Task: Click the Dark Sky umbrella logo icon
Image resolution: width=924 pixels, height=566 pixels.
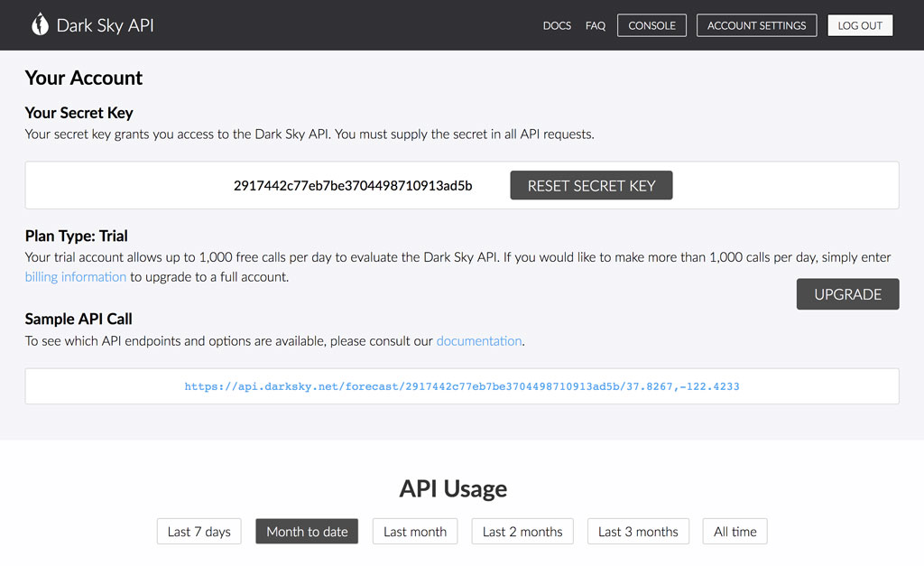Action: (40, 24)
